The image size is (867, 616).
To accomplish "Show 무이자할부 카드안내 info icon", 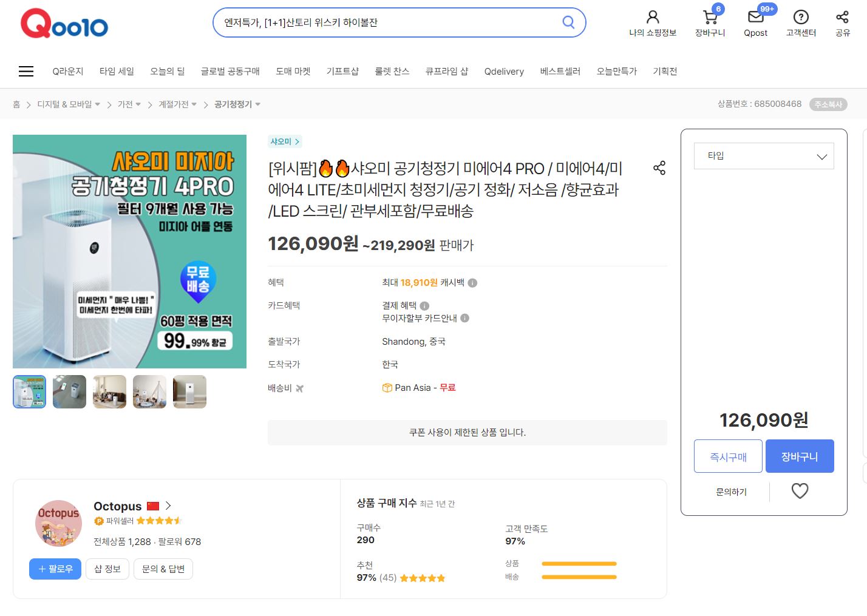I will pyautogui.click(x=464, y=318).
